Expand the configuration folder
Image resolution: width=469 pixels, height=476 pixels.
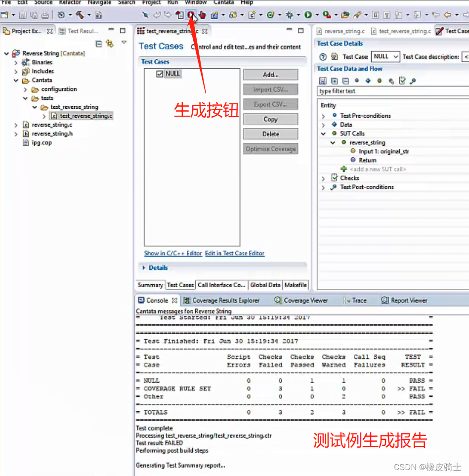(x=26, y=89)
